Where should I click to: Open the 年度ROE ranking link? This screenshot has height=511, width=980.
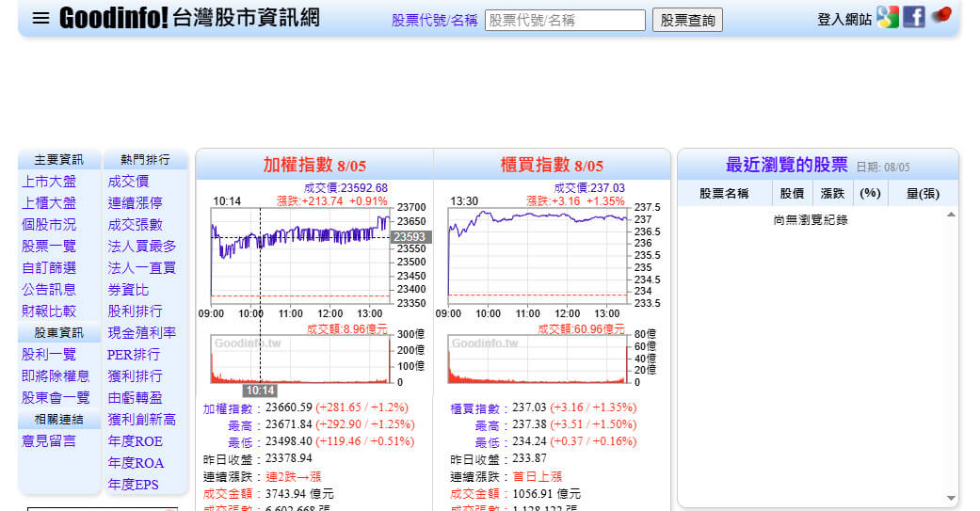point(135,441)
